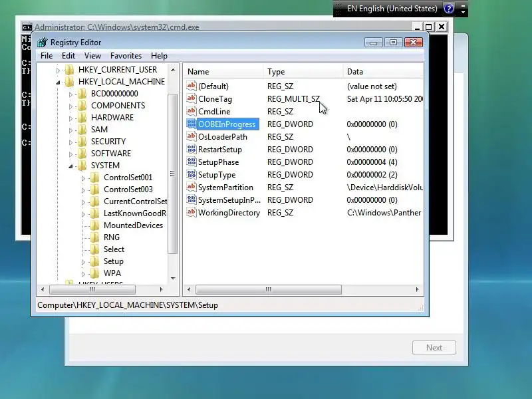Click the disabled Next button
The height and width of the screenshot is (399, 532).
pos(434,347)
